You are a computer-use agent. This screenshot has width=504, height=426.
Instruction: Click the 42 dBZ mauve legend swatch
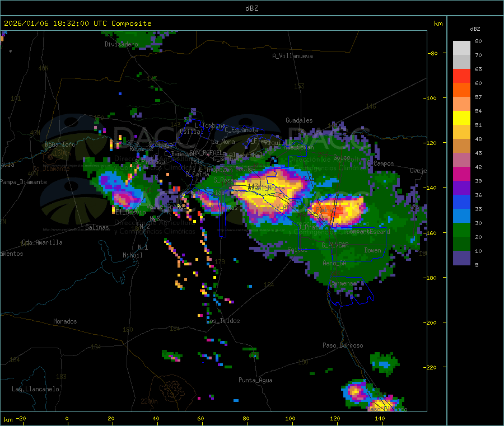pos(461,160)
